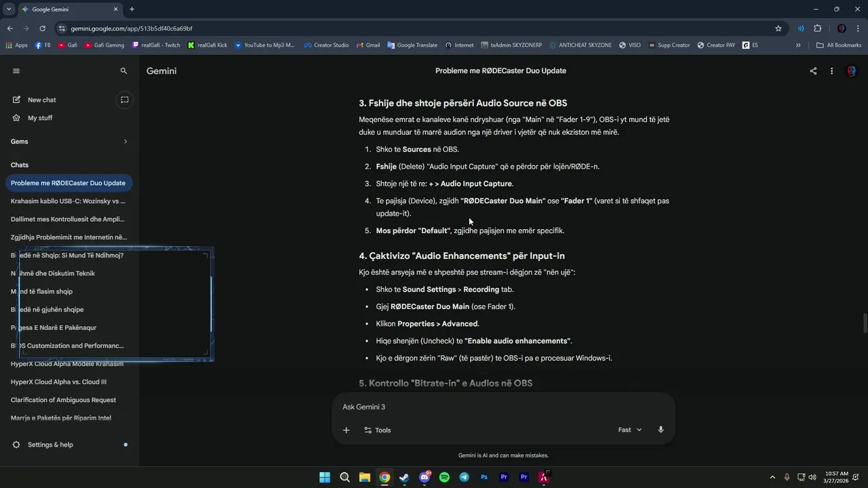Open the Creator Studio bookmark
Image resolution: width=868 pixels, height=488 pixels.
325,45
